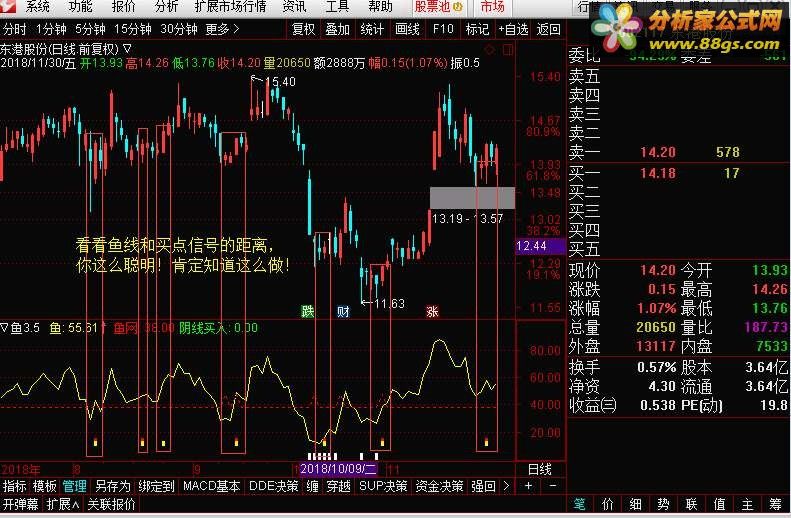
Task: Click the 关联报价 button
Action: point(111,504)
